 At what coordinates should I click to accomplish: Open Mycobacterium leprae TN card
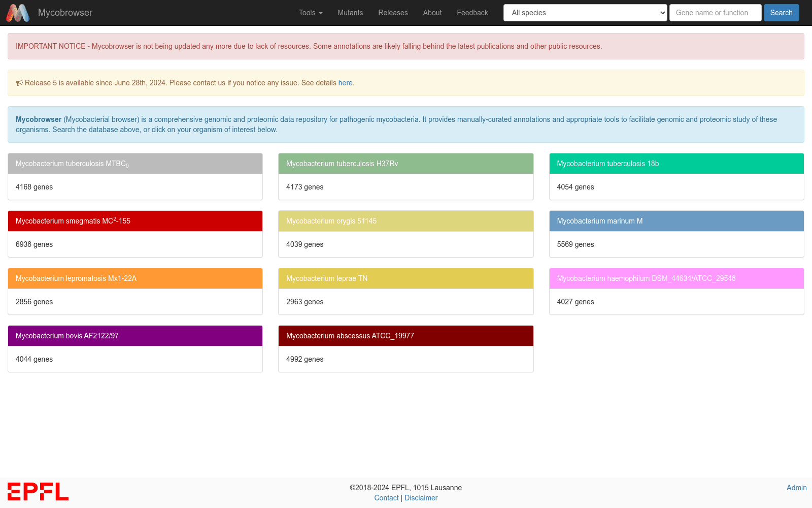coord(405,278)
